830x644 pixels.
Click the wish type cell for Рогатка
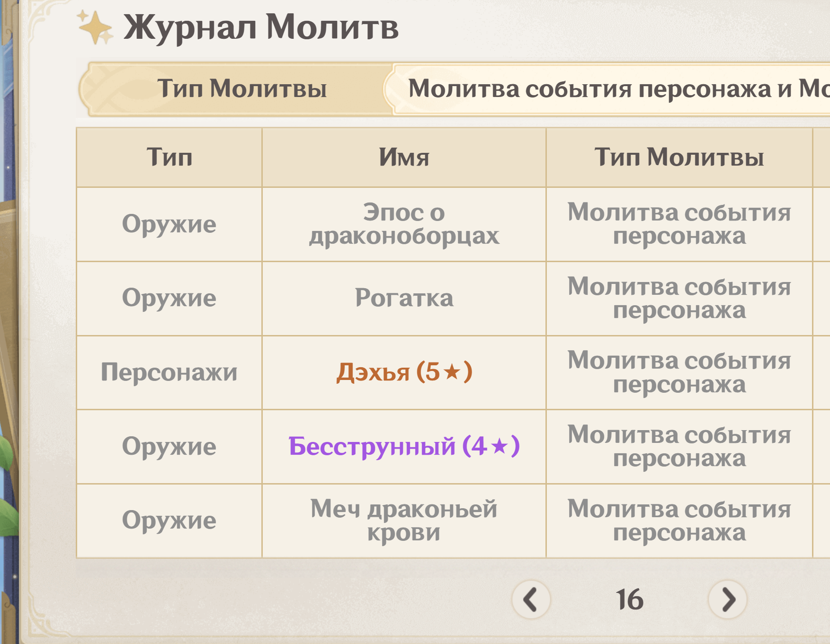[x=679, y=298]
